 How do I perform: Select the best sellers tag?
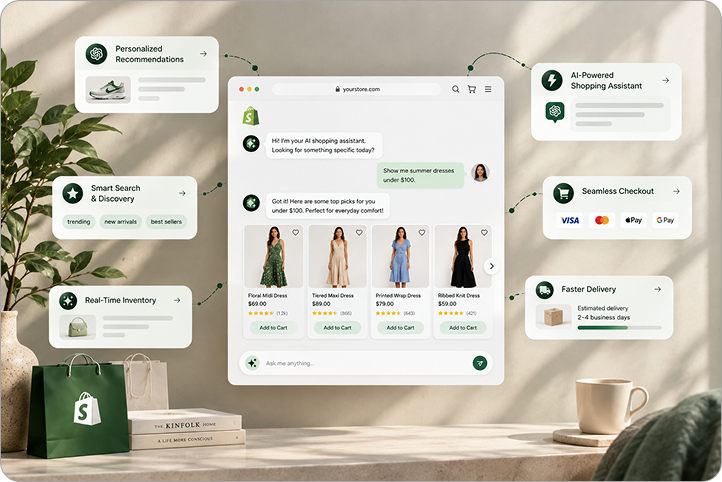pyautogui.click(x=166, y=222)
